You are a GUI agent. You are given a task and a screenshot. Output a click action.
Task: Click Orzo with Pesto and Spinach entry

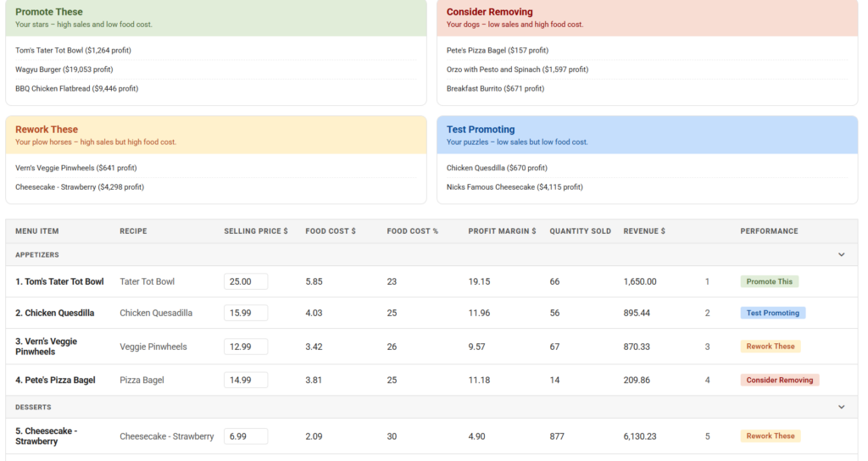[x=518, y=69]
